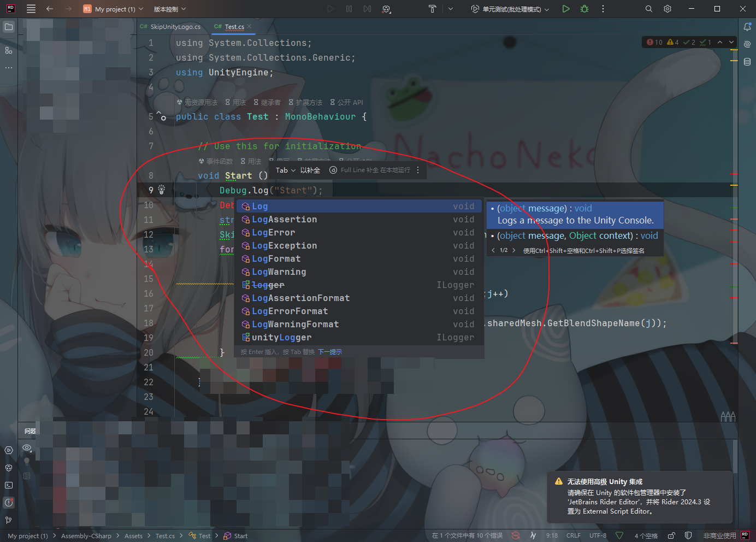Toggle the green triangle status indicator
This screenshot has width=756, height=542.
point(619,535)
